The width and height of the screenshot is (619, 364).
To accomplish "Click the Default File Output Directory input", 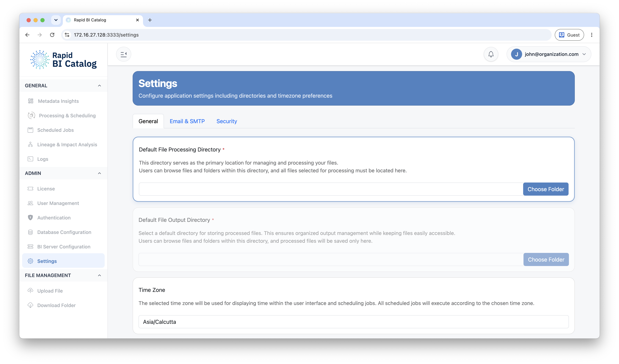I will coord(331,259).
